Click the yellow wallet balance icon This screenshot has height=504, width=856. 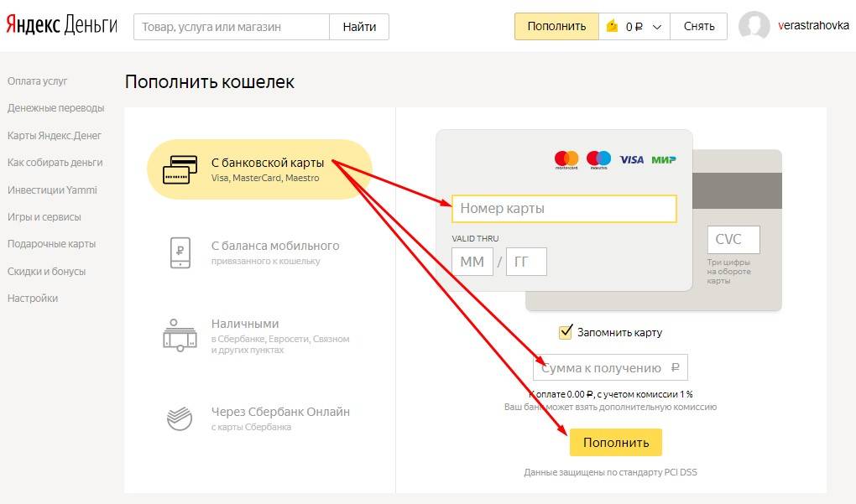tap(613, 26)
